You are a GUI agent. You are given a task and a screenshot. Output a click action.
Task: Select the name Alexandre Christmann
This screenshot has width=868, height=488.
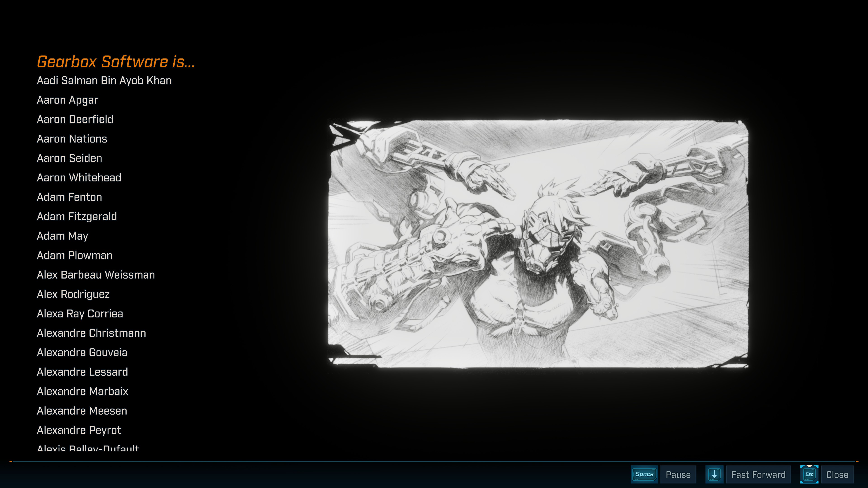pyautogui.click(x=91, y=333)
